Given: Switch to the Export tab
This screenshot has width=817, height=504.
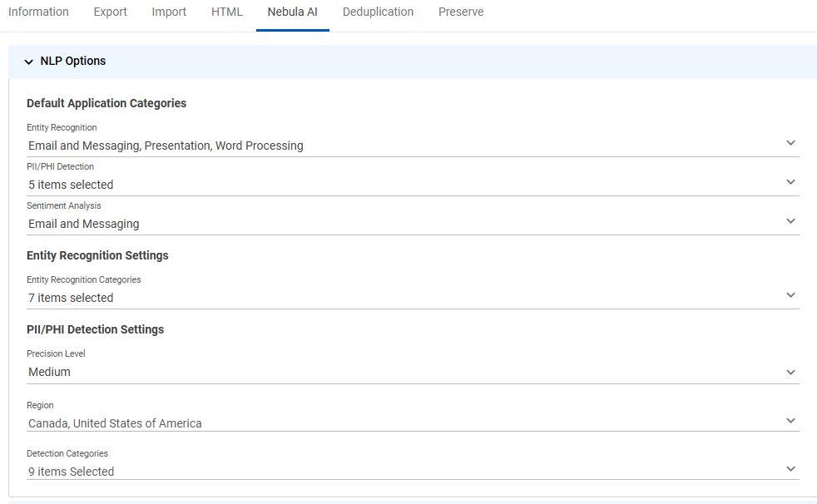Looking at the screenshot, I should (x=111, y=12).
